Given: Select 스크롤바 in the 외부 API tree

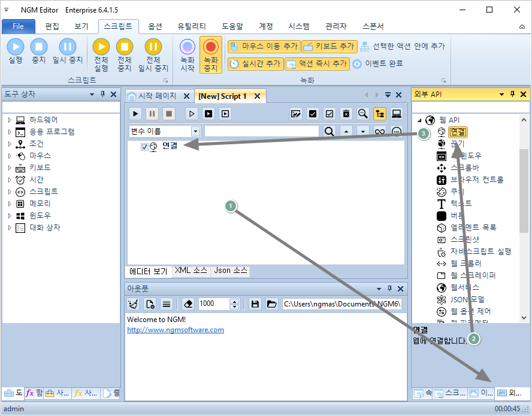Looking at the screenshot, I should [x=465, y=168].
